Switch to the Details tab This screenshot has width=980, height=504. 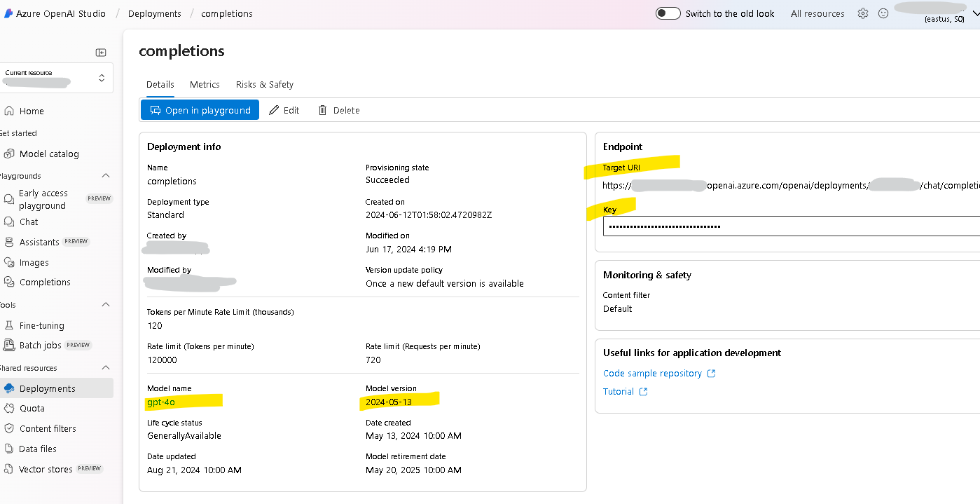(160, 84)
